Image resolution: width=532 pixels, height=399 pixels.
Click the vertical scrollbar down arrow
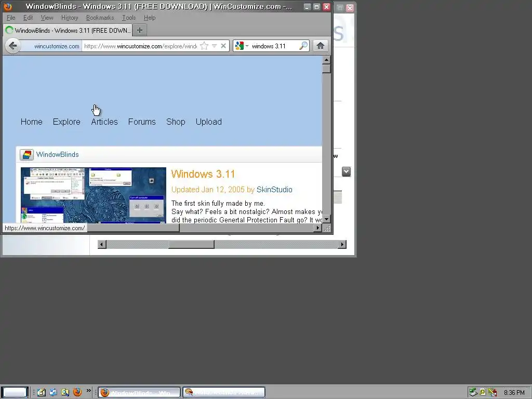click(326, 219)
